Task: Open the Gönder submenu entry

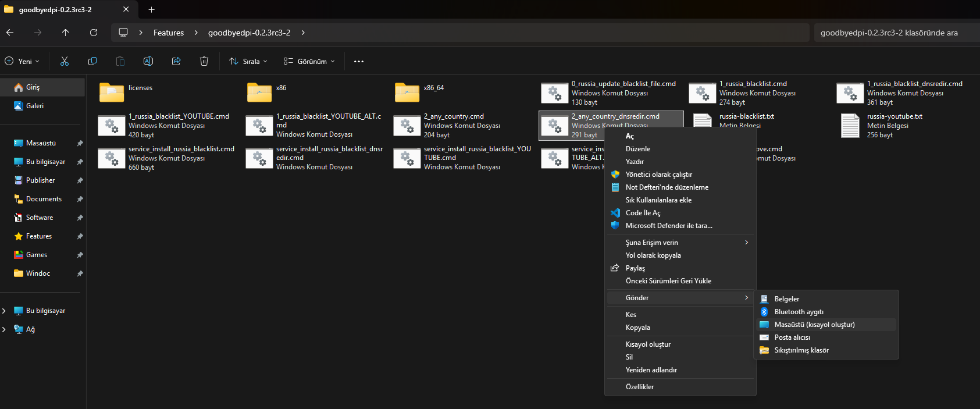Action: [680, 298]
